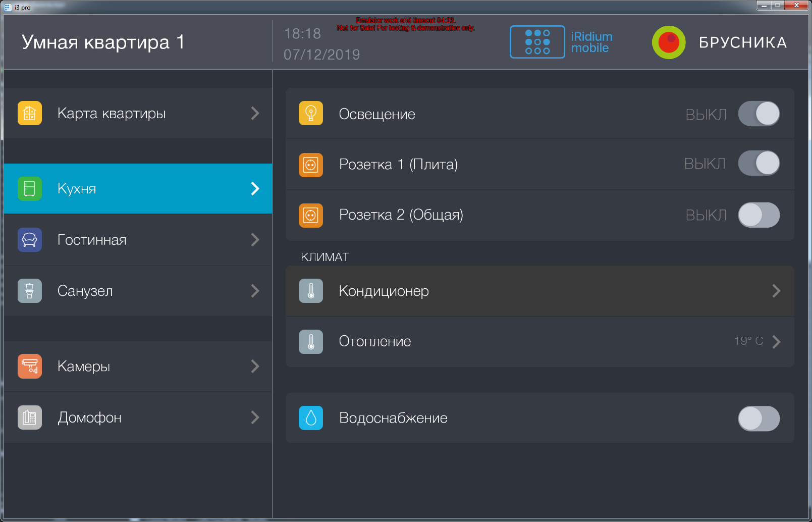The height and width of the screenshot is (522, 812).
Task: Click the green fridge icon for Кухня
Action: pyautogui.click(x=30, y=189)
